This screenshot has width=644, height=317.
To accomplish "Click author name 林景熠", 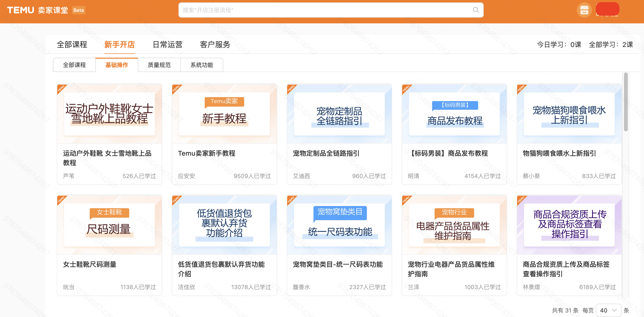I will [531, 287].
